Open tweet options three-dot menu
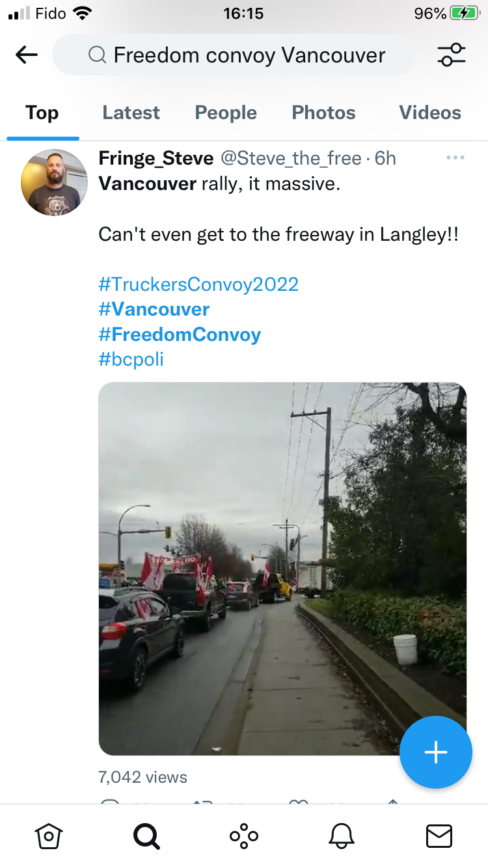The height and width of the screenshot is (868, 488). [455, 158]
